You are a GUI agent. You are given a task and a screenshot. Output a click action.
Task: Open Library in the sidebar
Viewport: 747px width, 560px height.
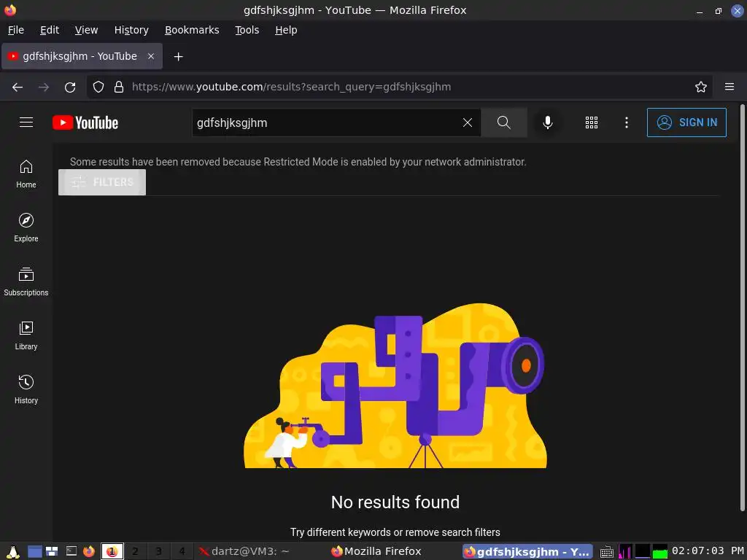click(26, 335)
